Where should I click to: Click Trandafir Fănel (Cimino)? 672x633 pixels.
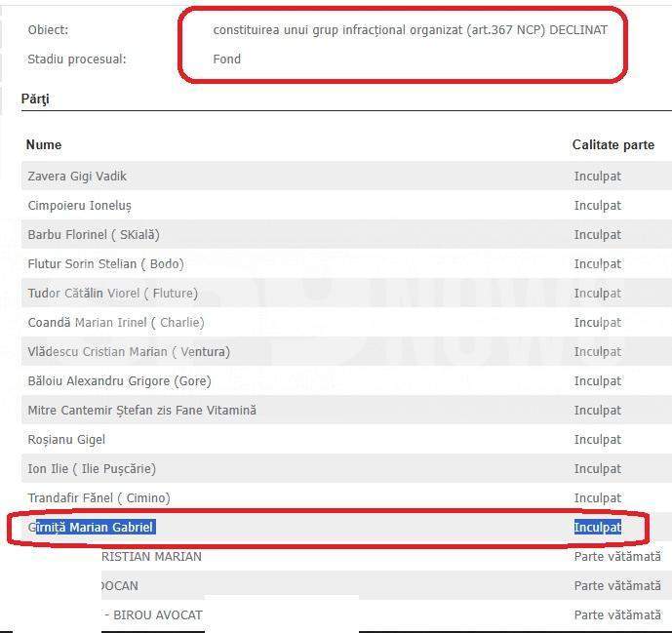tap(99, 498)
